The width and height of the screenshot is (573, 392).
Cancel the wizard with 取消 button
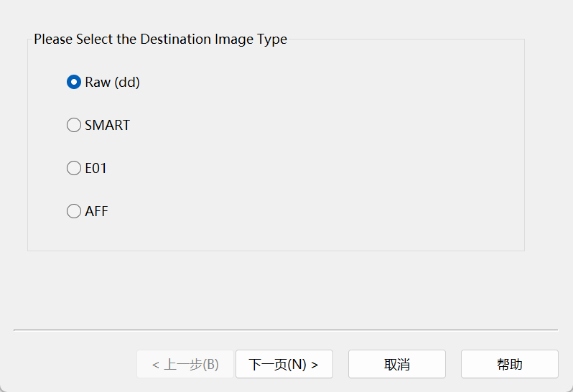click(x=397, y=364)
